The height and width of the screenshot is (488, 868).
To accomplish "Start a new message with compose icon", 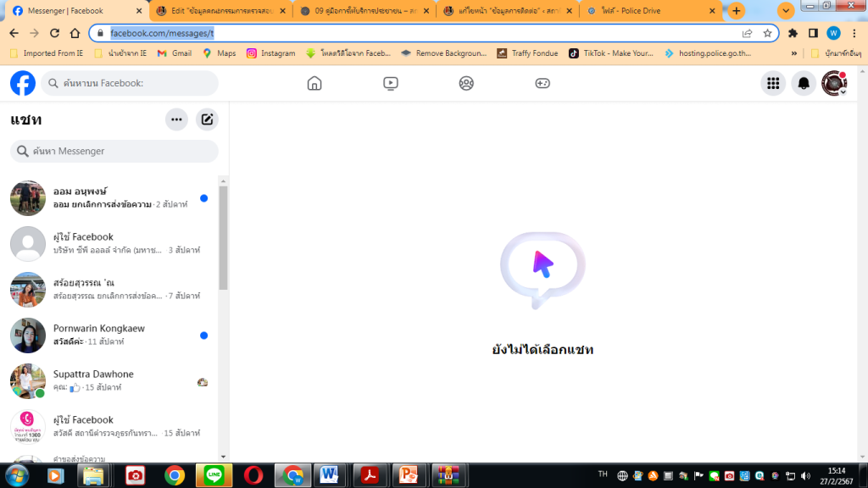I will [x=207, y=119].
